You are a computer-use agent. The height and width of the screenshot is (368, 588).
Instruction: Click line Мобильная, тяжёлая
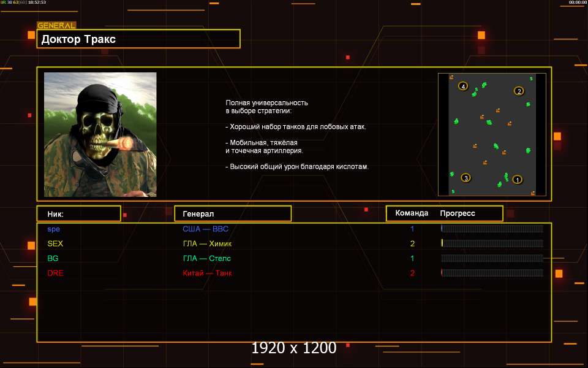pos(262,143)
